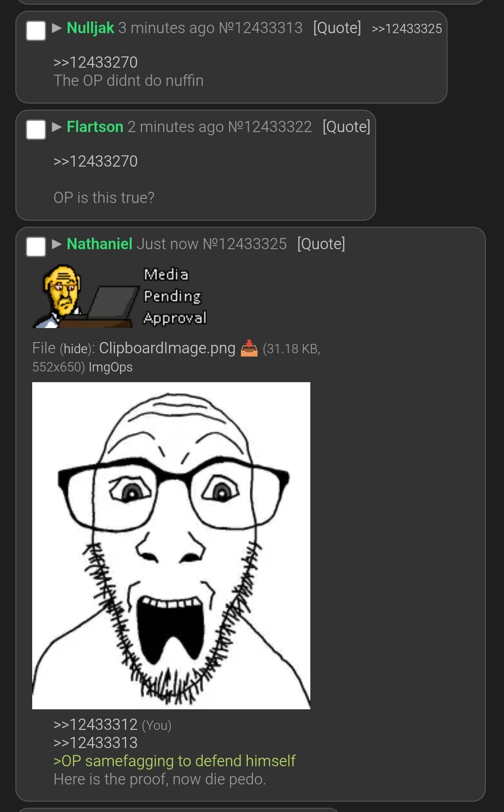Open the ClipboardImage.png filename link
Viewport: 504px width, 812px height.
167,348
